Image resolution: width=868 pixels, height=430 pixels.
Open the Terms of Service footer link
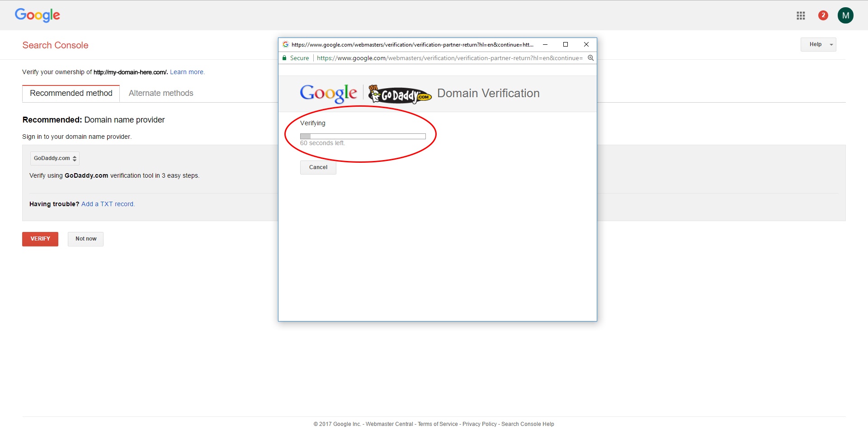coord(438,424)
